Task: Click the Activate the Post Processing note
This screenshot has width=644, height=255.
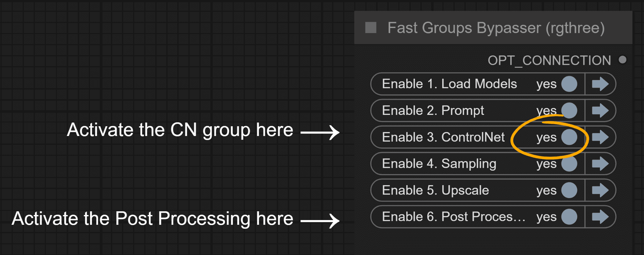Action: pos(153,218)
